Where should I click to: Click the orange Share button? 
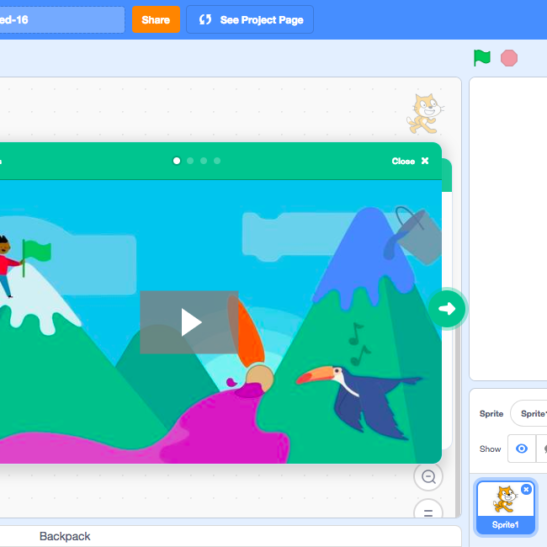click(x=156, y=20)
